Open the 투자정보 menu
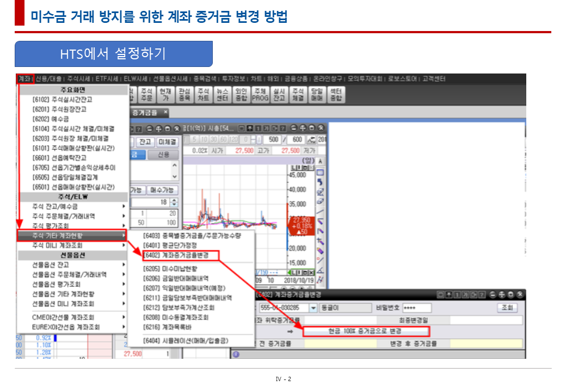 click(x=233, y=79)
